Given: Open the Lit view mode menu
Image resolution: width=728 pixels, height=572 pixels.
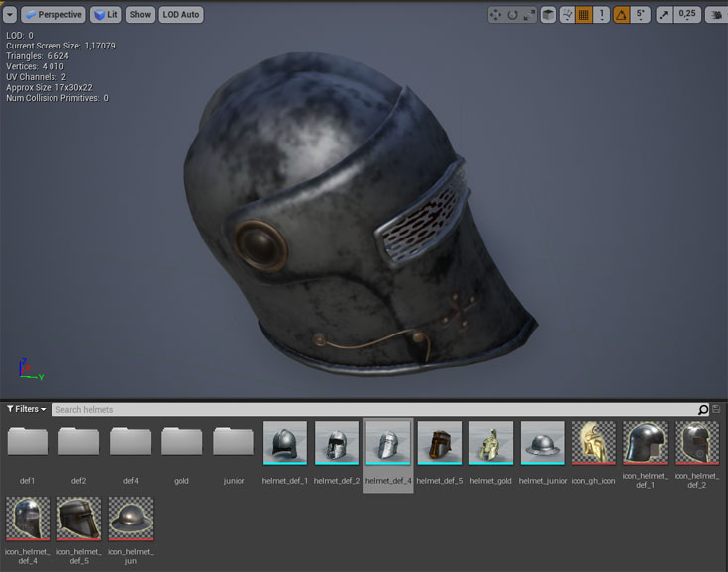Looking at the screenshot, I should [106, 15].
